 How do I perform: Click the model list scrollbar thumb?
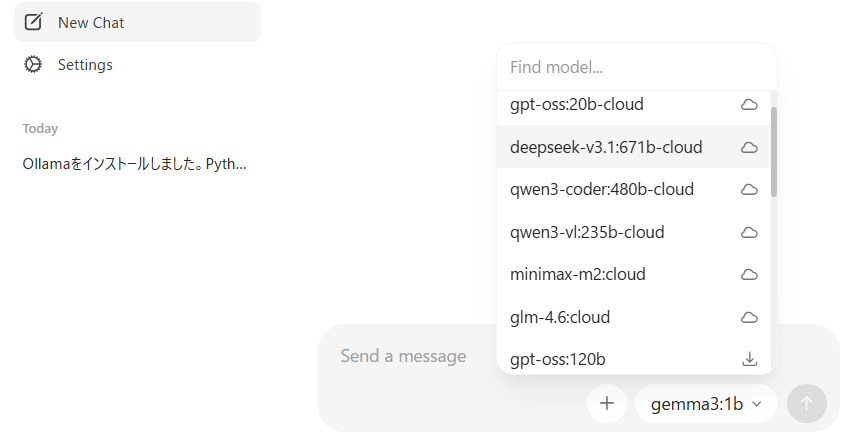coord(774,150)
